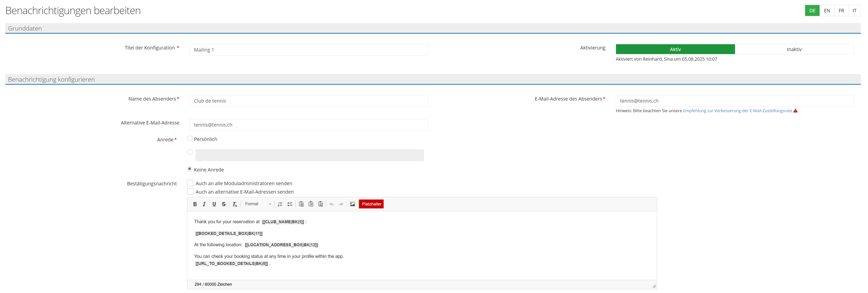
Task: Open the Format dropdown in the editor
Action: (258, 204)
